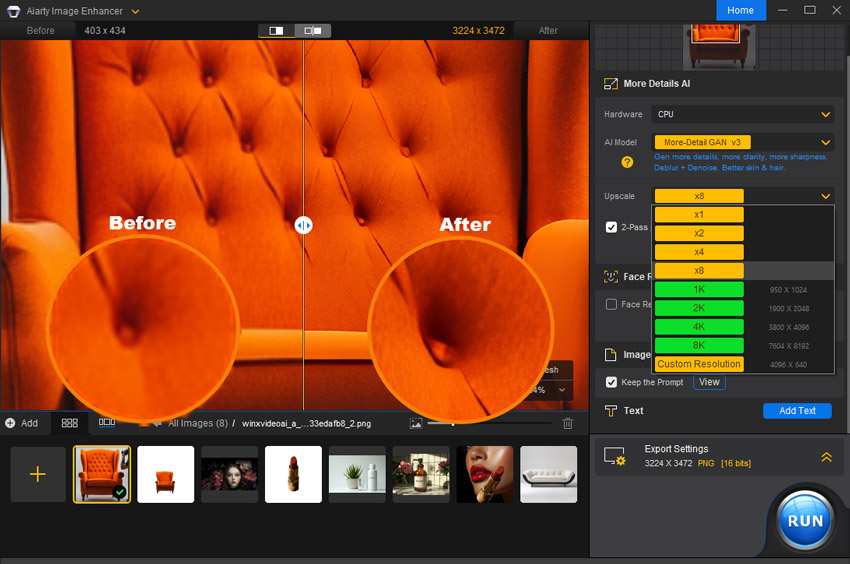The width and height of the screenshot is (850, 564).
Task: Choose 1K resolution option
Action: click(699, 290)
